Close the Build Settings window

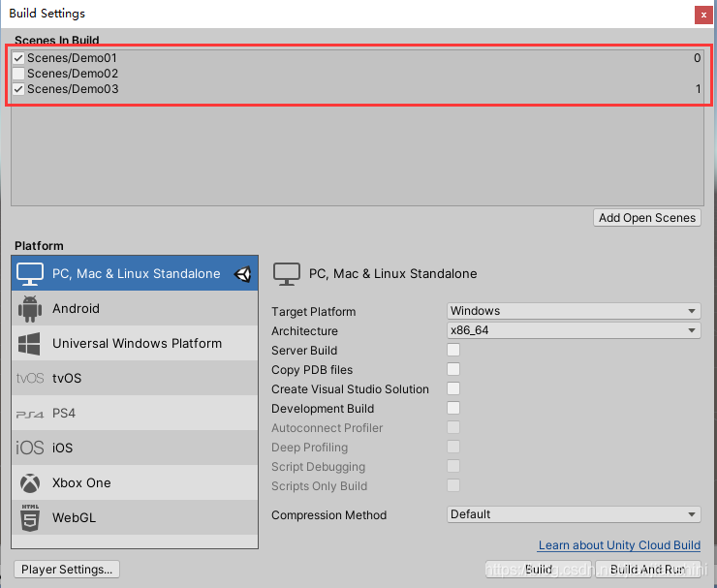(x=703, y=15)
